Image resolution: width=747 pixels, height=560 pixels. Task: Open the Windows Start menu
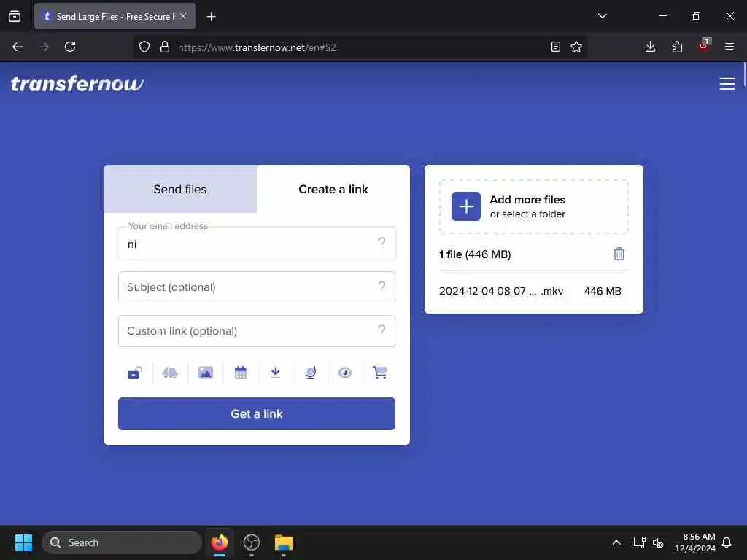pyautogui.click(x=23, y=542)
